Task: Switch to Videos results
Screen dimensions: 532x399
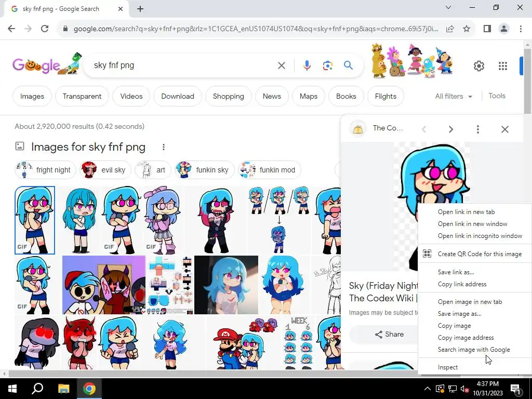Action: coord(131,96)
